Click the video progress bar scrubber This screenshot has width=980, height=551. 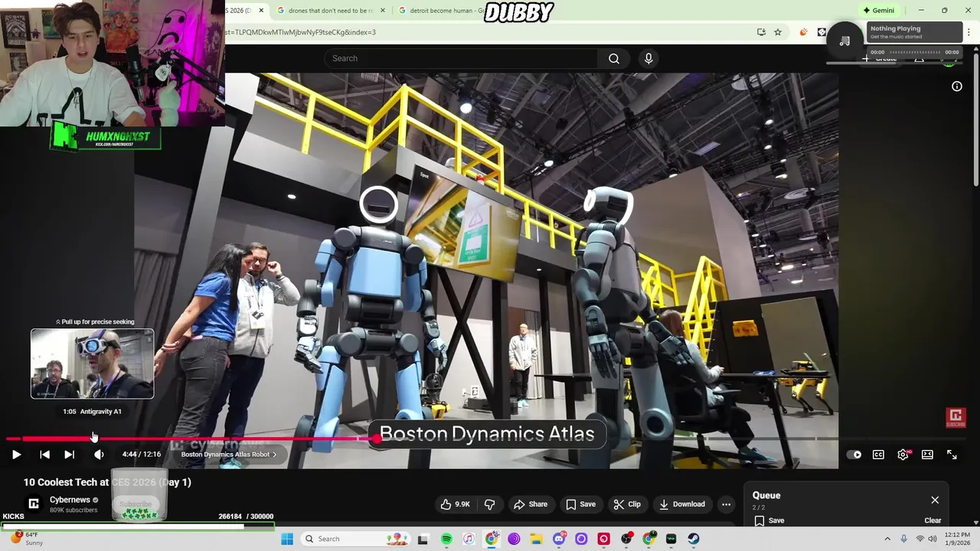pyautogui.click(x=377, y=439)
